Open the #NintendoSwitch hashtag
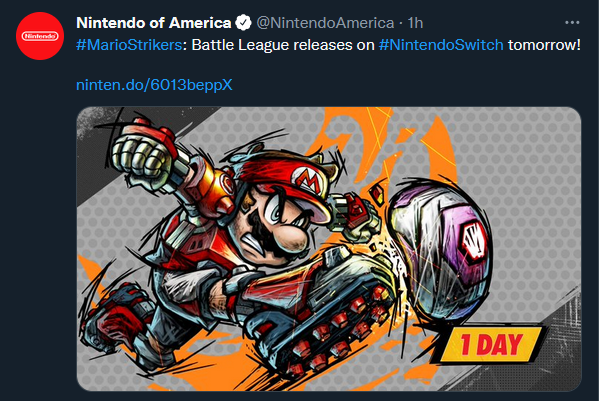599x401 pixels. point(441,45)
